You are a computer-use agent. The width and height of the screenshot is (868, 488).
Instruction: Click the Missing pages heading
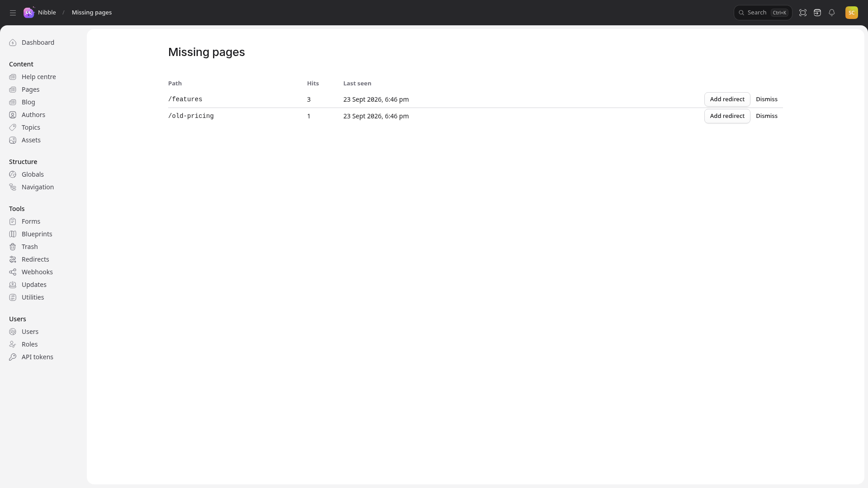207,52
